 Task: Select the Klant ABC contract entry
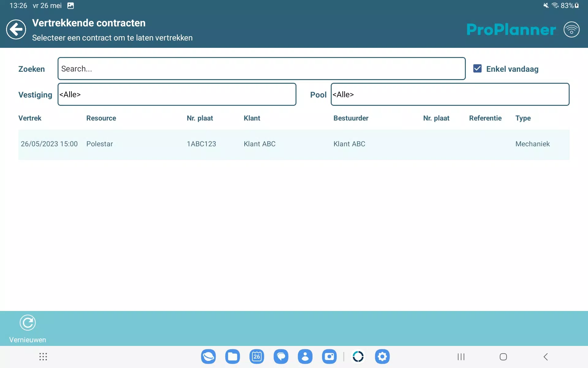pyautogui.click(x=294, y=144)
